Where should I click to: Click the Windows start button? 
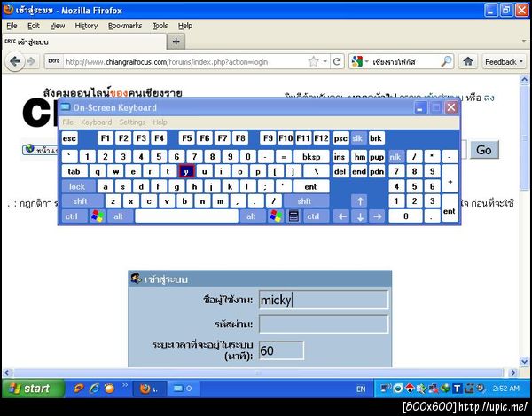(33, 389)
